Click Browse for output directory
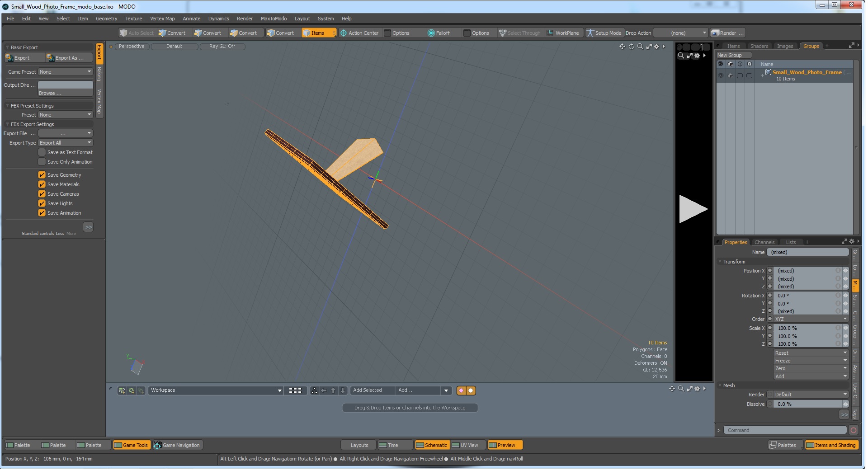 click(66, 93)
